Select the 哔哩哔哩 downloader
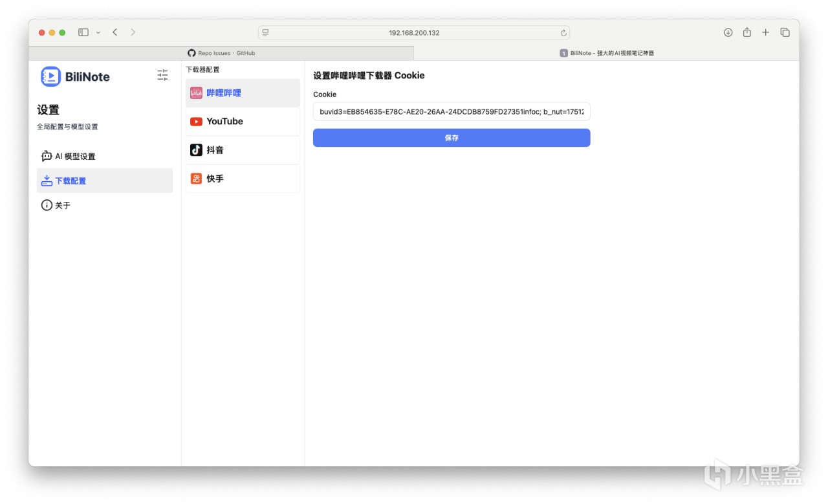Viewport: 828px width, 504px height. coord(243,93)
